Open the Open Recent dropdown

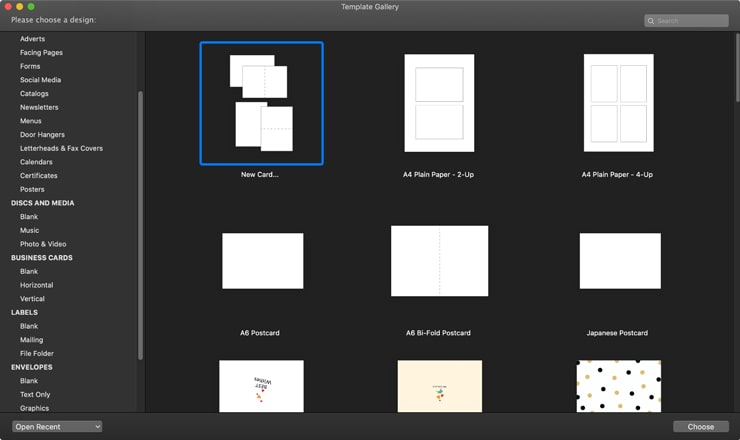(57, 427)
